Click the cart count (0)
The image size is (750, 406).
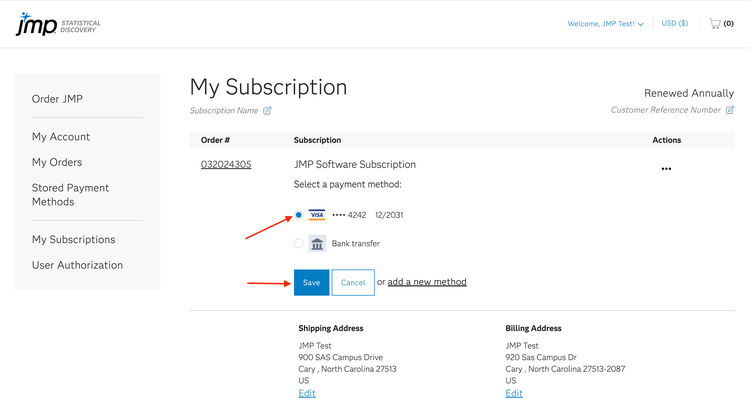coord(728,23)
